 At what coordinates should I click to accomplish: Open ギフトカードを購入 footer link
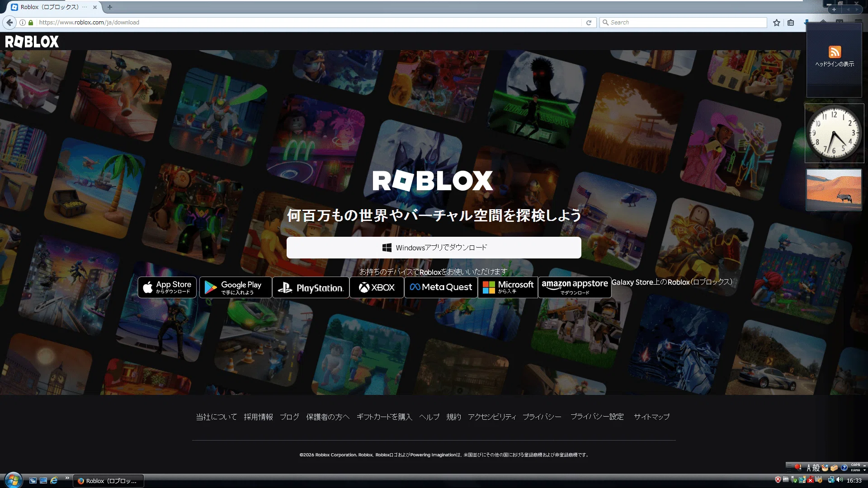tap(385, 417)
